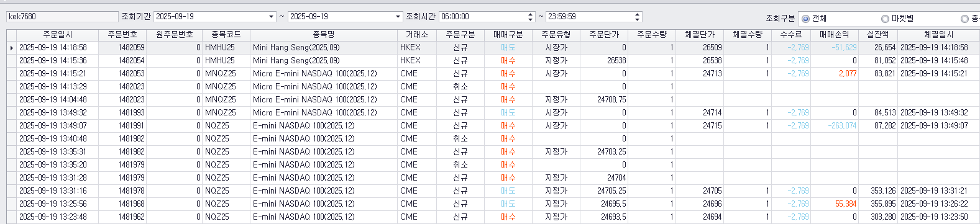
Task: Increase the 23:59:59 end time with up arrow
Action: click(638, 14)
